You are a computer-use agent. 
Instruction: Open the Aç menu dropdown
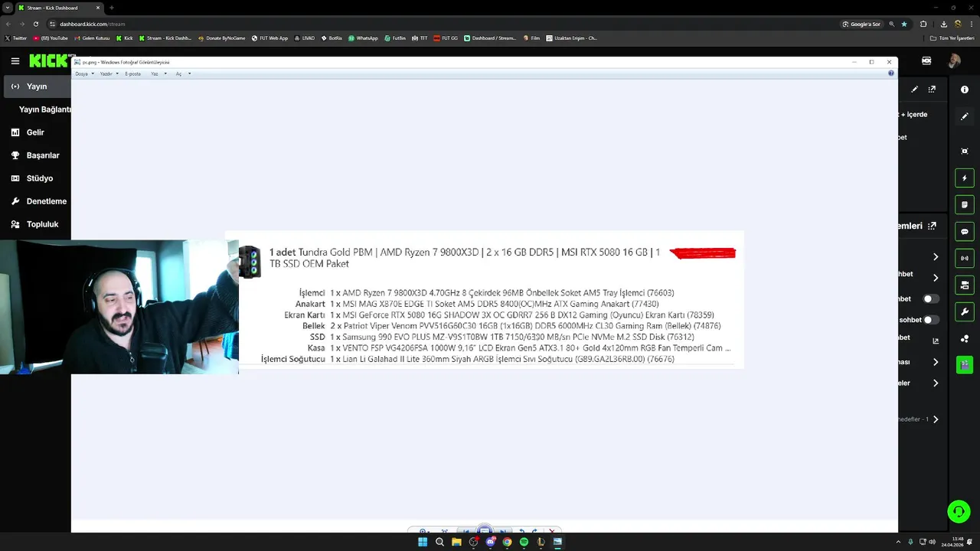(x=183, y=73)
